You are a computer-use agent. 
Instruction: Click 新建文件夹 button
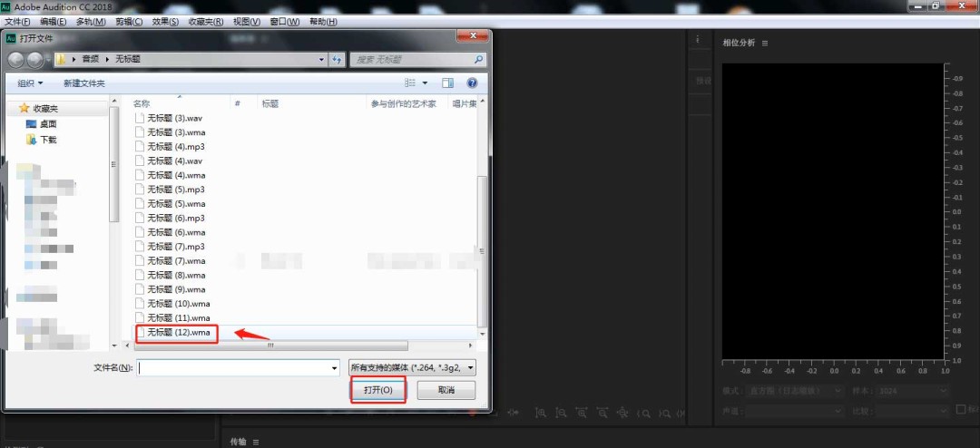click(x=84, y=83)
